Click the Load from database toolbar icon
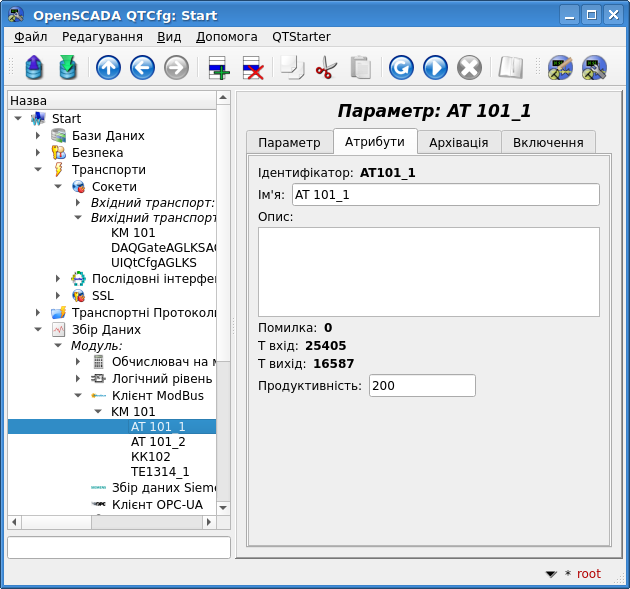Viewport: 630px width, 589px height. tap(34, 67)
